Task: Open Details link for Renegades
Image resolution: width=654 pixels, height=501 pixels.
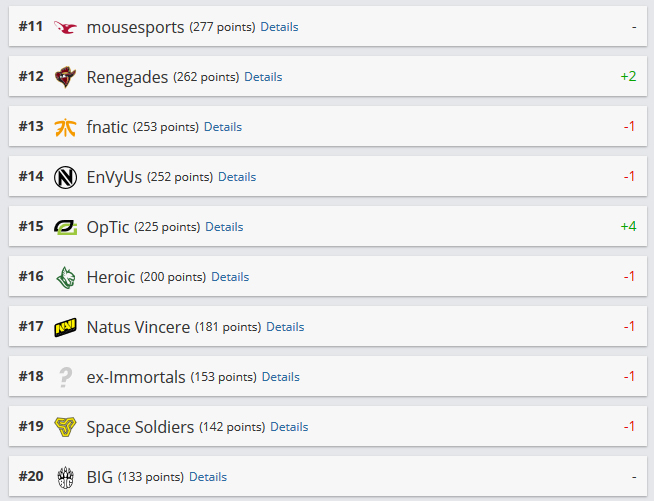Action: [x=263, y=77]
